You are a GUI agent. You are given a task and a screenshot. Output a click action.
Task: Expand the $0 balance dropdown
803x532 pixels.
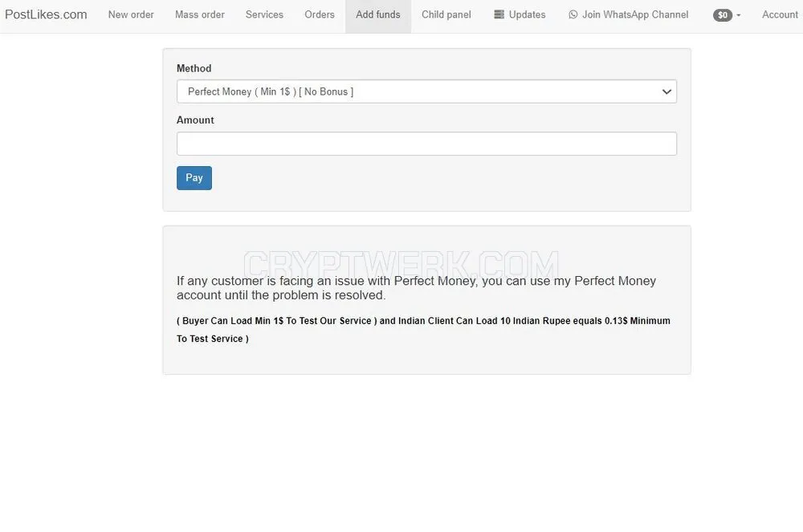(x=727, y=15)
